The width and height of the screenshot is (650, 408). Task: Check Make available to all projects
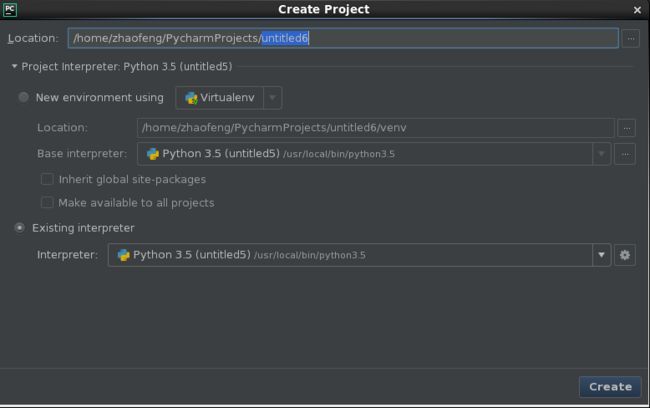[x=47, y=202]
